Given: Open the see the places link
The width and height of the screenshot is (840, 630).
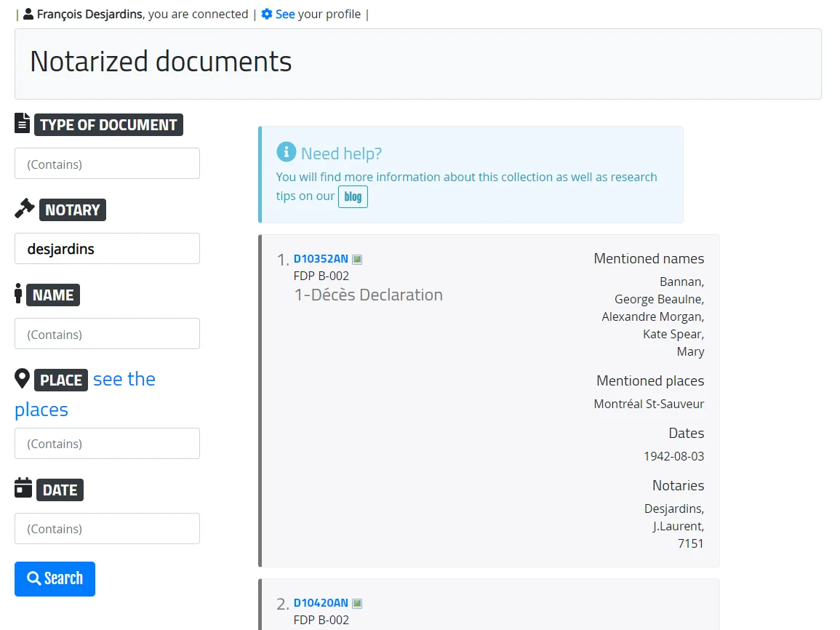Looking at the screenshot, I should [x=124, y=379].
